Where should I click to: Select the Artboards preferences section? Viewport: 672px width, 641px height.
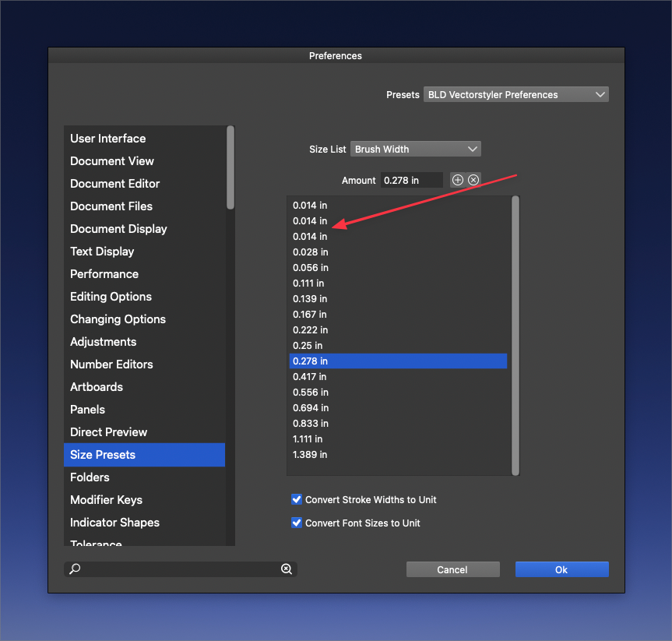pyautogui.click(x=97, y=387)
